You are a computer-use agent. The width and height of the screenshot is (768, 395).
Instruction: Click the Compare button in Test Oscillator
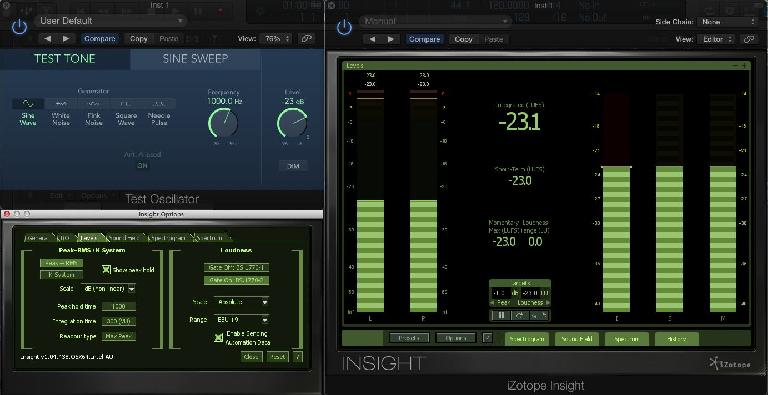click(100, 39)
